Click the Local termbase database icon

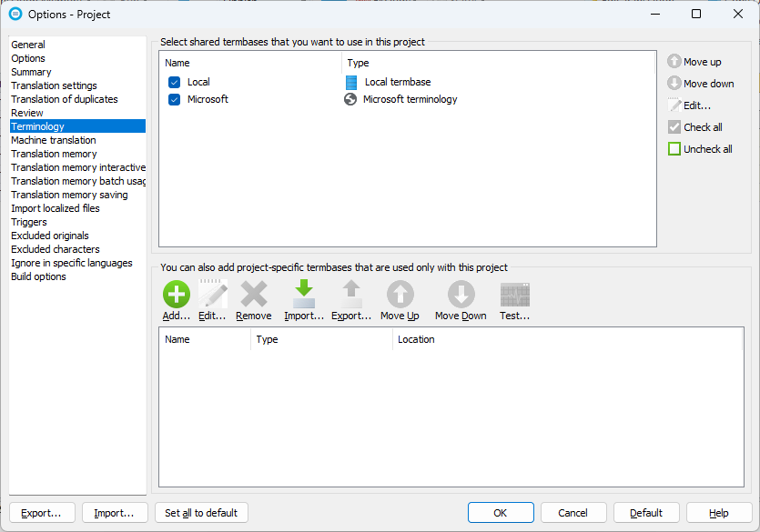click(x=351, y=82)
